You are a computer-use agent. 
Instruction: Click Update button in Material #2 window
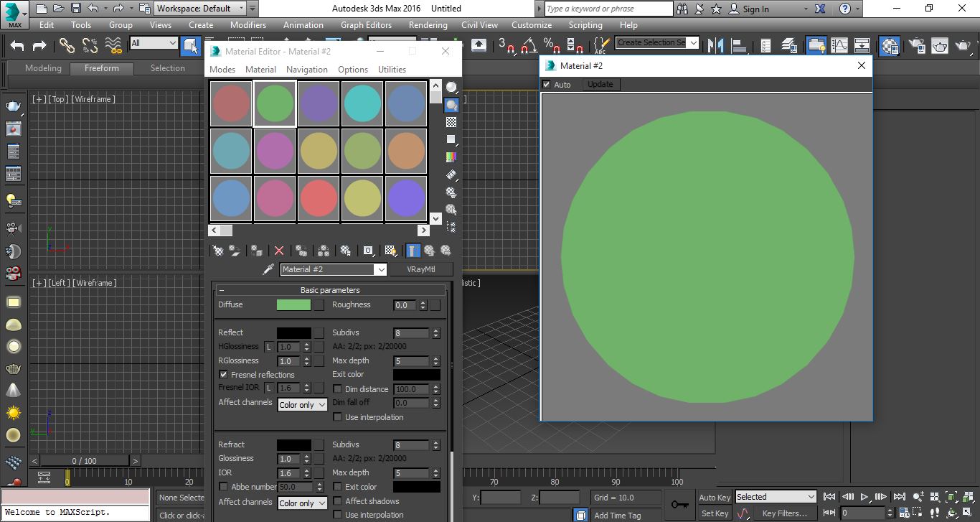[x=600, y=84]
